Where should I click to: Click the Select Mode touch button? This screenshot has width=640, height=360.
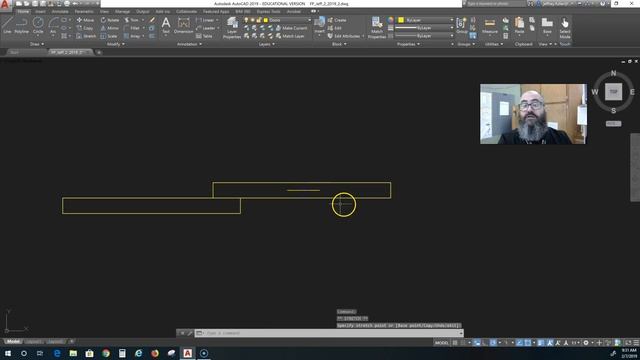tap(565, 28)
